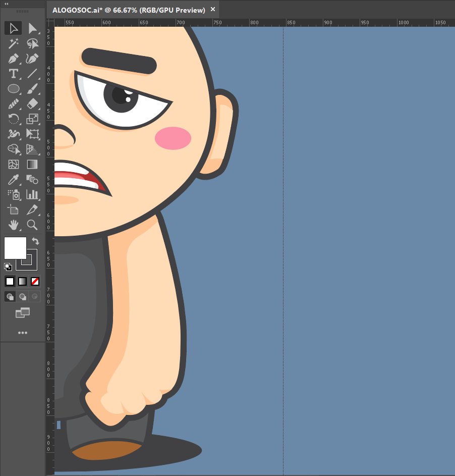Select the Hand tool
The width and height of the screenshot is (455, 476).
point(14,225)
